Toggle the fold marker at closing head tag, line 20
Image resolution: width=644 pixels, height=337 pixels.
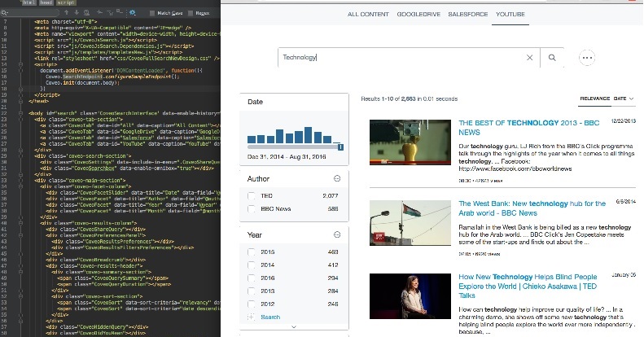click(20, 101)
